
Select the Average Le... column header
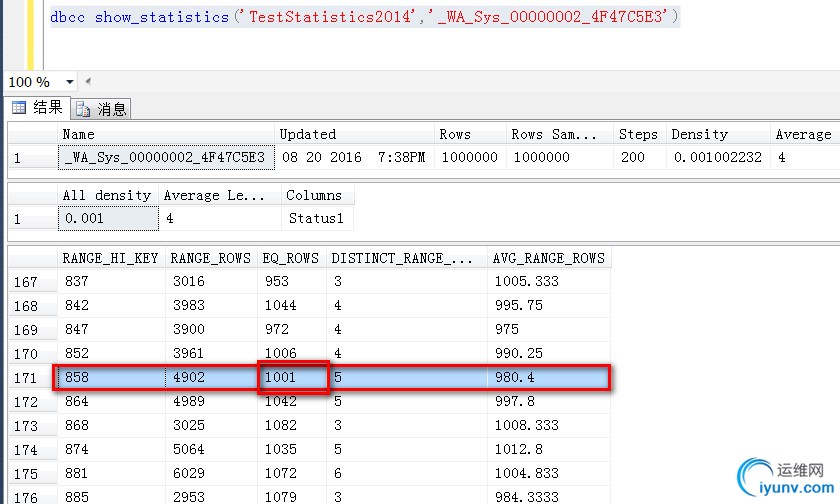220,195
